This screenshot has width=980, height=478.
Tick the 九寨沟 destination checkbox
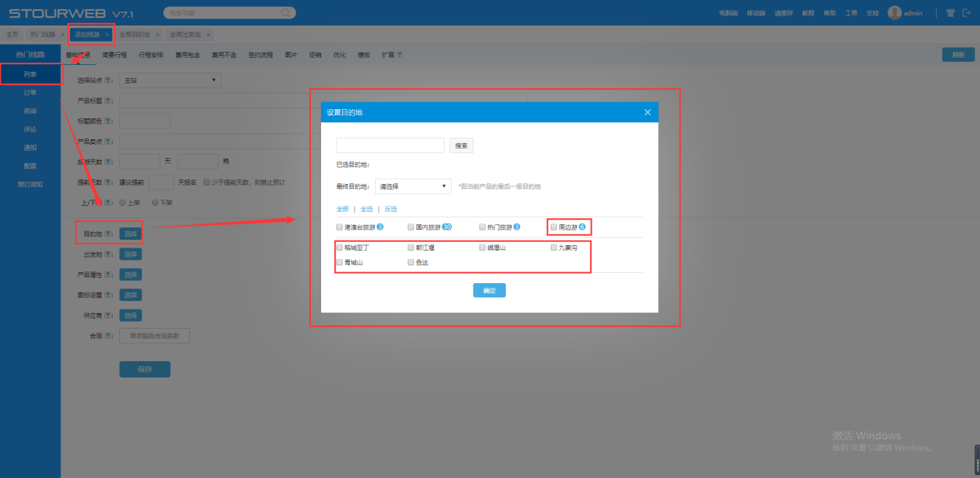click(x=553, y=248)
